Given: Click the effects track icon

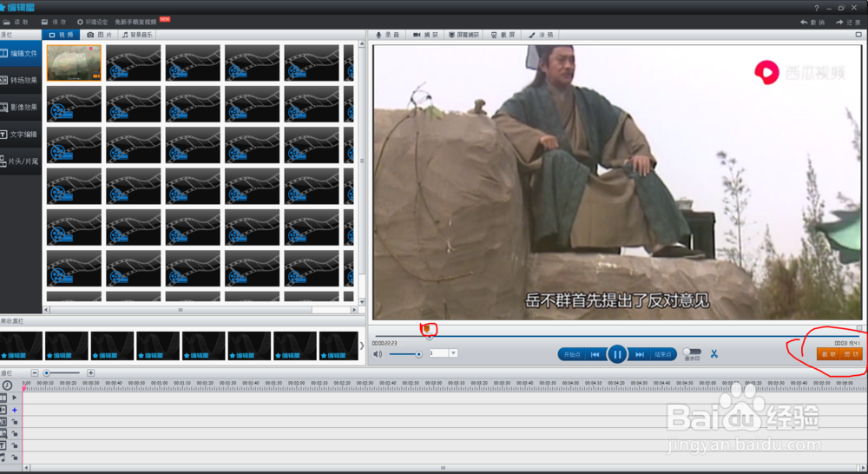Looking at the screenshot, I should pyautogui.click(x=3, y=422).
